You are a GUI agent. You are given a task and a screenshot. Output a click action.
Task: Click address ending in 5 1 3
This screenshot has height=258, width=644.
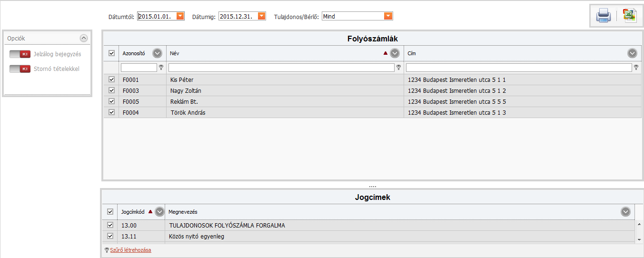457,112
